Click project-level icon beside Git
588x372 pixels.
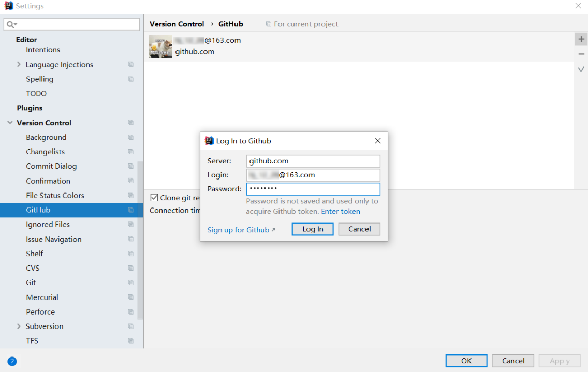coord(130,282)
